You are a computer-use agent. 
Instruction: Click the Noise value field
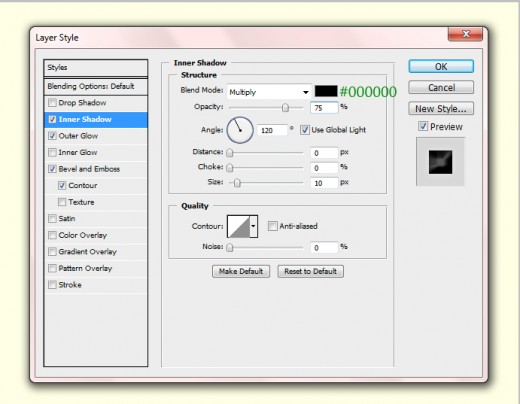[324, 248]
